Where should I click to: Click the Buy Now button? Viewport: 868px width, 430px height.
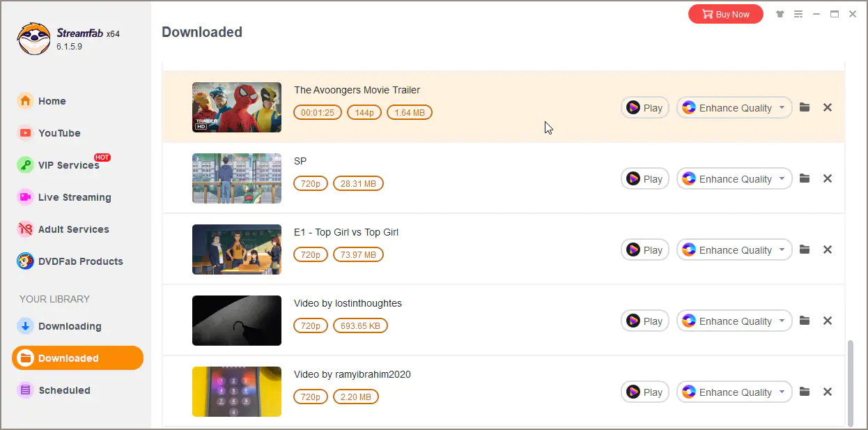click(x=725, y=14)
